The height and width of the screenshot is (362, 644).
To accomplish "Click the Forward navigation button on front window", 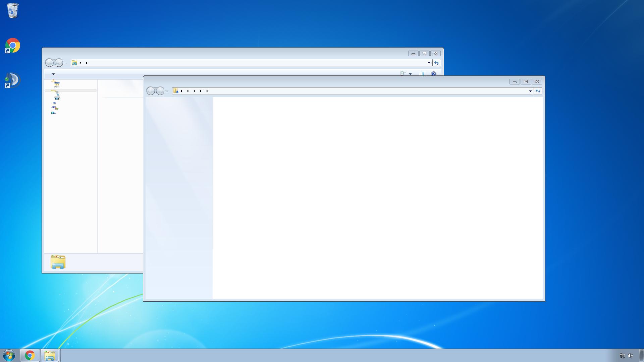I will click(x=160, y=91).
